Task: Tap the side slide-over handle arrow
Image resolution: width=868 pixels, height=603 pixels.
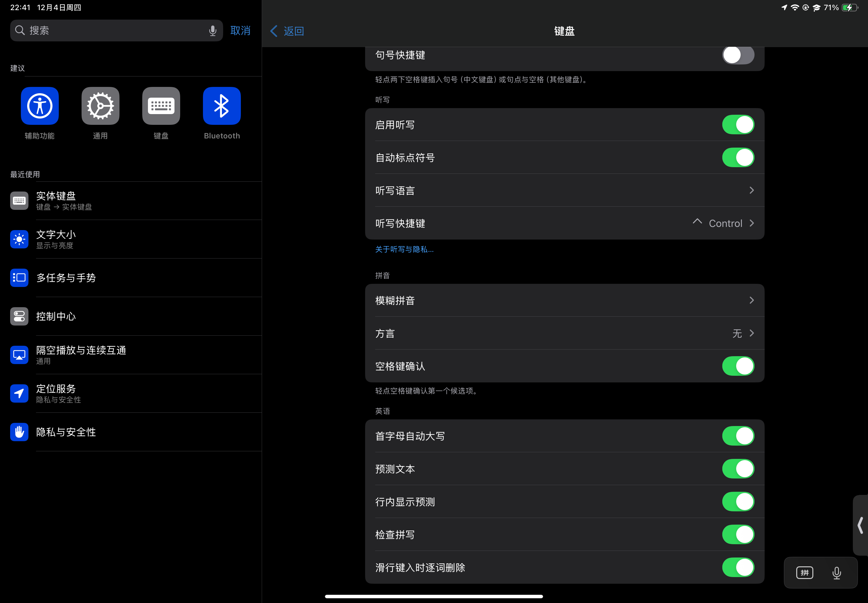Action: (860, 525)
